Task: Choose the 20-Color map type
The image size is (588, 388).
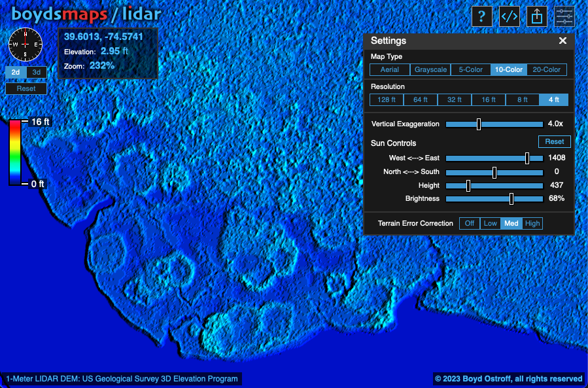Action: pyautogui.click(x=547, y=69)
